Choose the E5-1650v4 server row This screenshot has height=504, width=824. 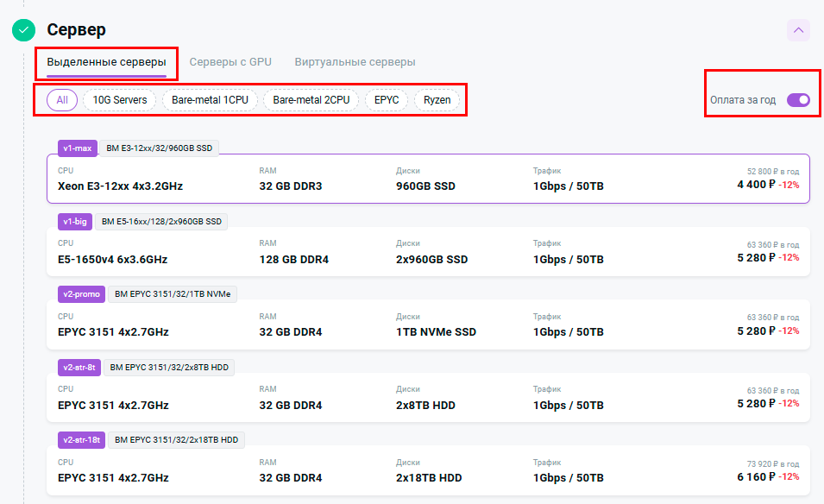point(428,252)
